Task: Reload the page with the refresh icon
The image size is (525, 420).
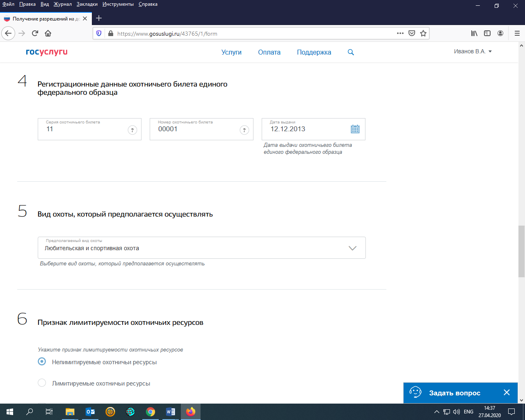Action: click(35, 34)
